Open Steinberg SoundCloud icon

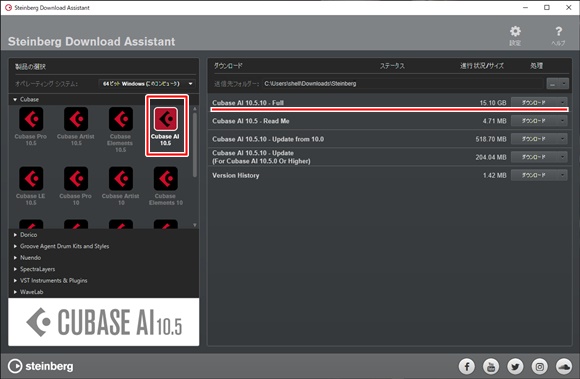[x=564, y=366]
